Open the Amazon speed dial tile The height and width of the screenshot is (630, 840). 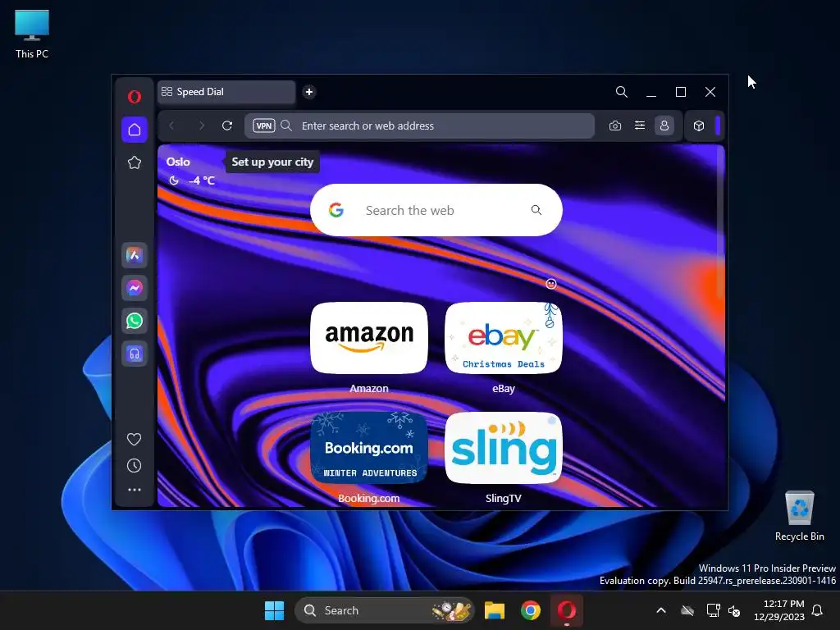[369, 338]
